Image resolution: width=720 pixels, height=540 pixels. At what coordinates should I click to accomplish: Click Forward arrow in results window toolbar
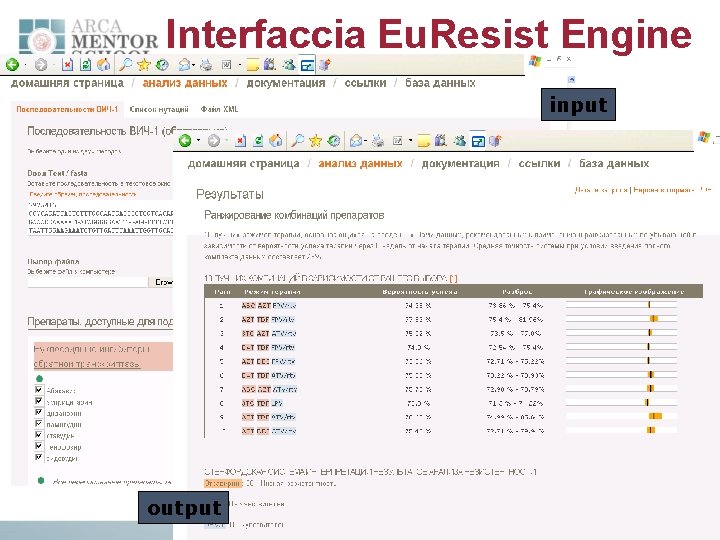pos(214,141)
